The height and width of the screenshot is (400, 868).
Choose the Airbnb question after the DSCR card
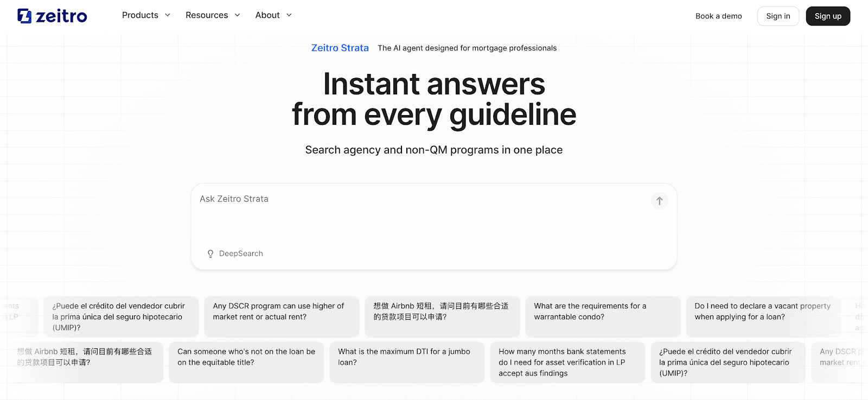click(442, 317)
